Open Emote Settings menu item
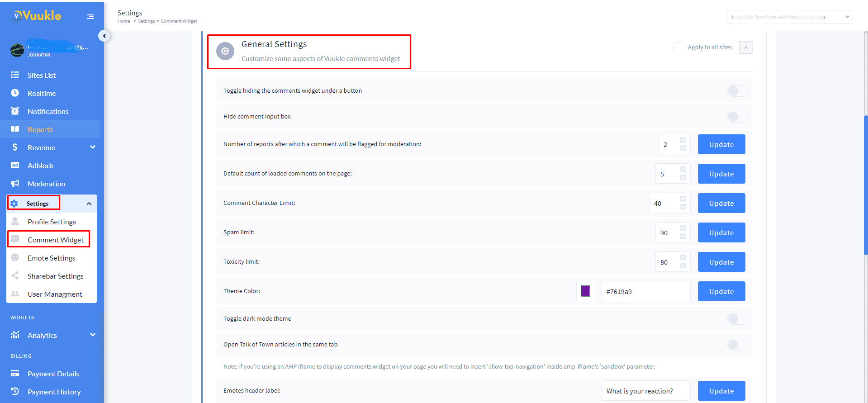Screen dimensions: 868x403 pyautogui.click(x=52, y=258)
